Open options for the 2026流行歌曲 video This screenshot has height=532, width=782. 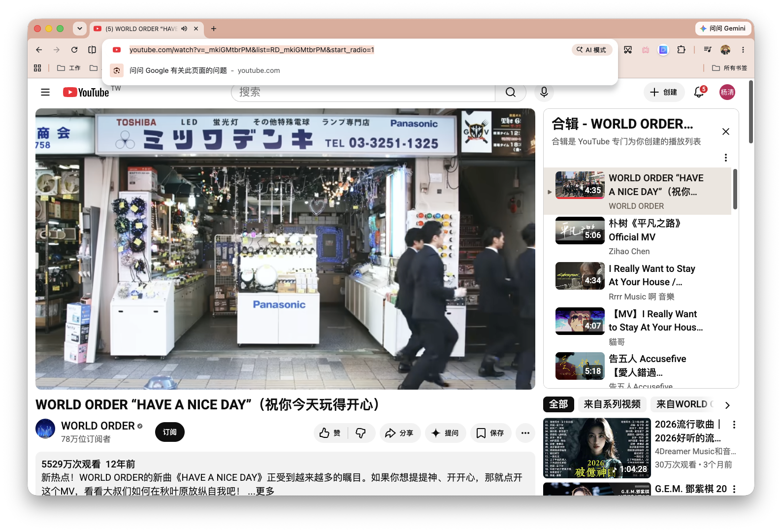tap(734, 425)
